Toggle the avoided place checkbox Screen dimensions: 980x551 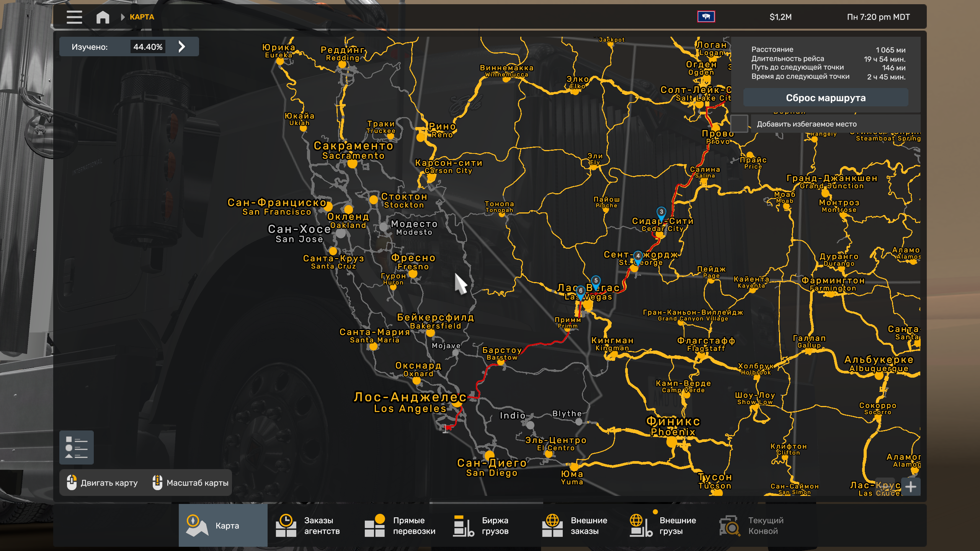(x=739, y=124)
